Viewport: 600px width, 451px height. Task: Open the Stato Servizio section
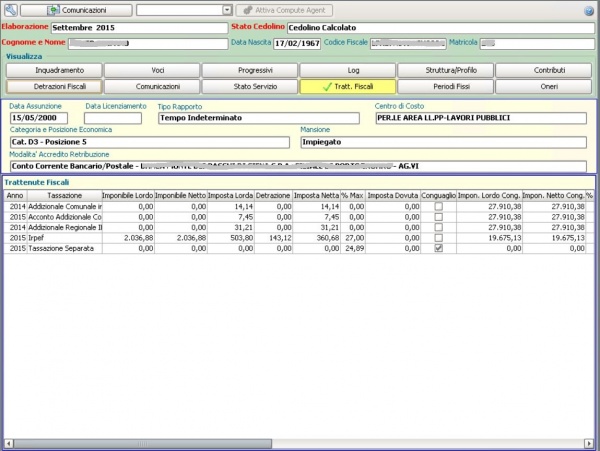[250, 87]
